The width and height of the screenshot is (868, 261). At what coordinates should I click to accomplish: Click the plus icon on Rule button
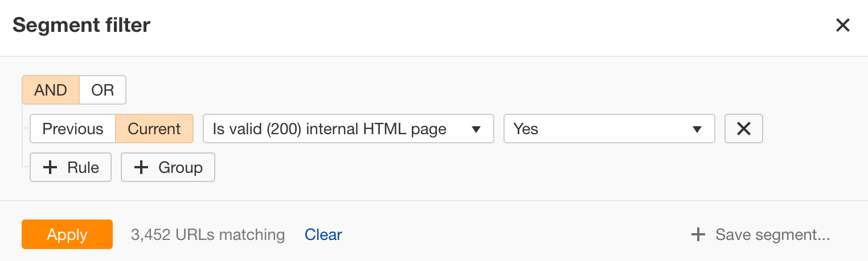point(51,168)
